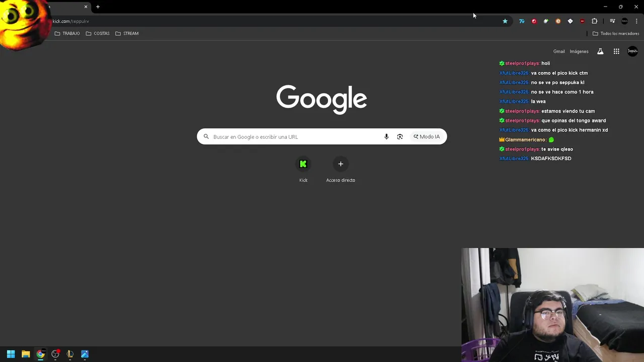The image size is (644, 362).
Task: Click the Search Labs flask icon
Action: (600, 51)
